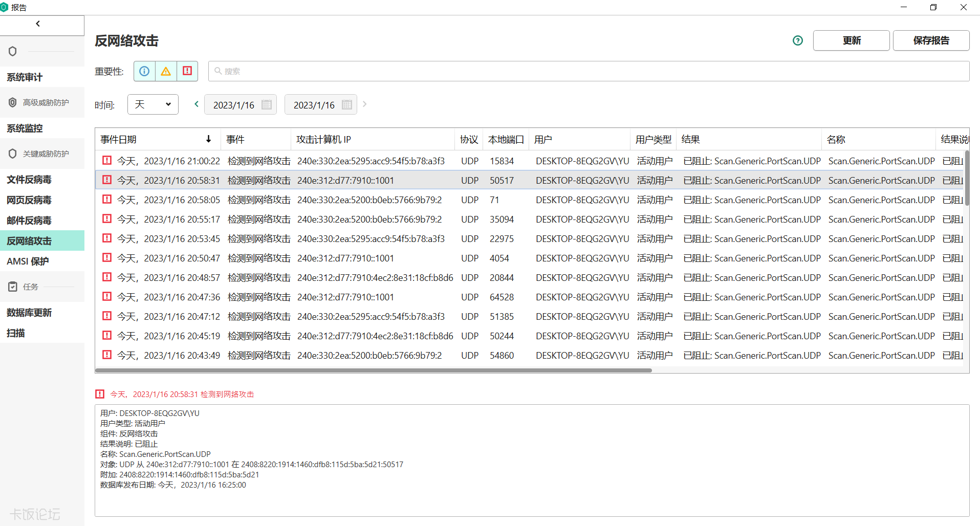This screenshot has height=526, width=980.
Task: Click start date field 2023/1/16
Action: (x=241, y=104)
